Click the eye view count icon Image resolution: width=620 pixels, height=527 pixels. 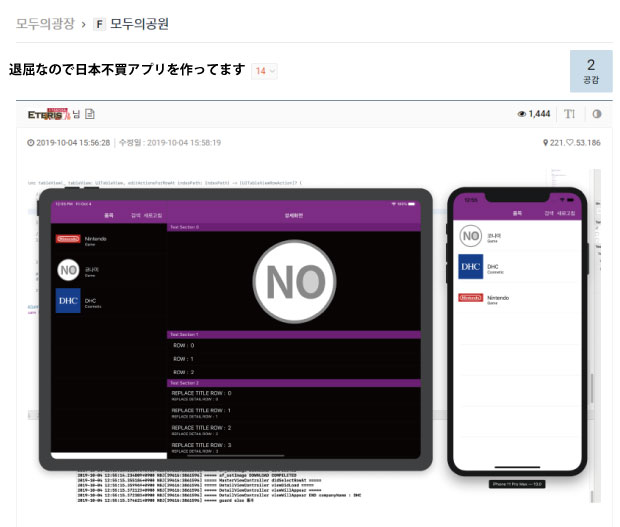pyautogui.click(x=521, y=114)
